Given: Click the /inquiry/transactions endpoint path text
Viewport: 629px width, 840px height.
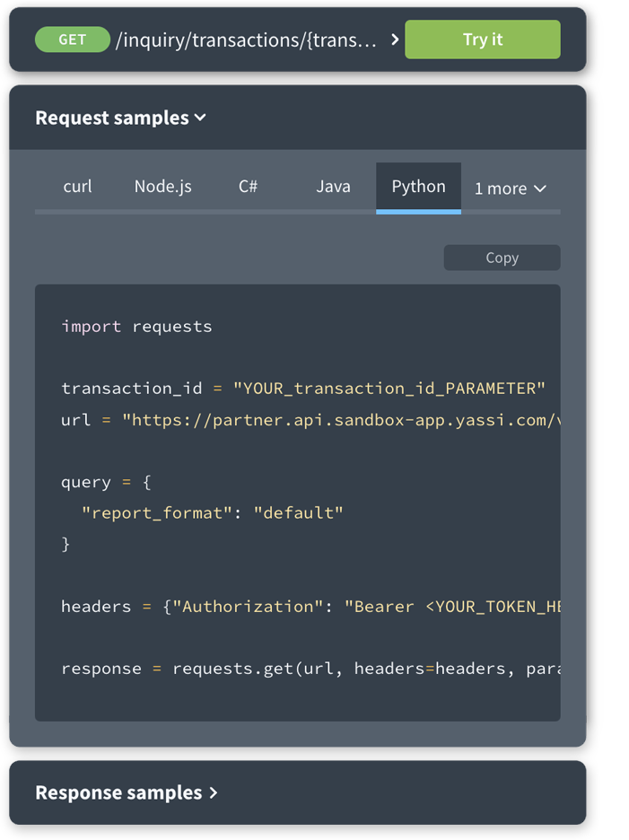Looking at the screenshot, I should [x=247, y=39].
